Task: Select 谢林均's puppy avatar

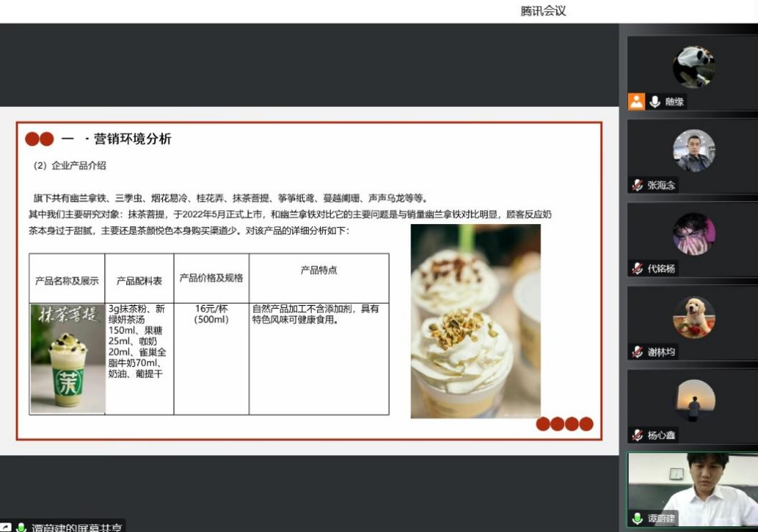Action: click(693, 317)
